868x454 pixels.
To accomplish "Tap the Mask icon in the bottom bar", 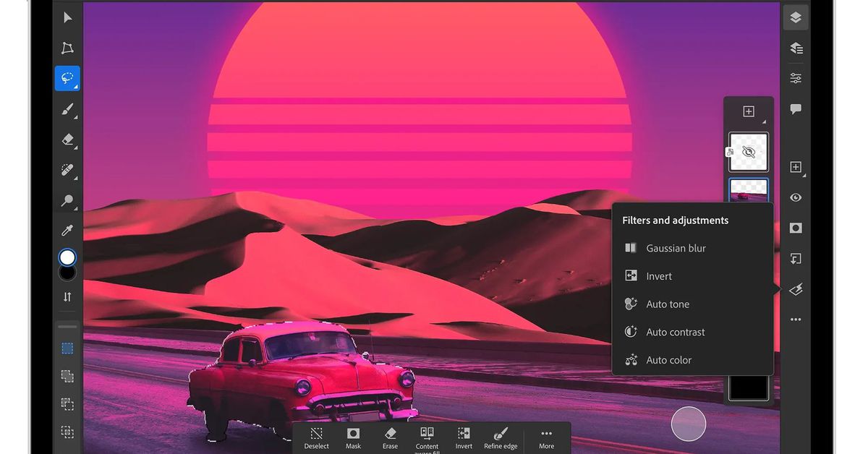I will (353, 434).
